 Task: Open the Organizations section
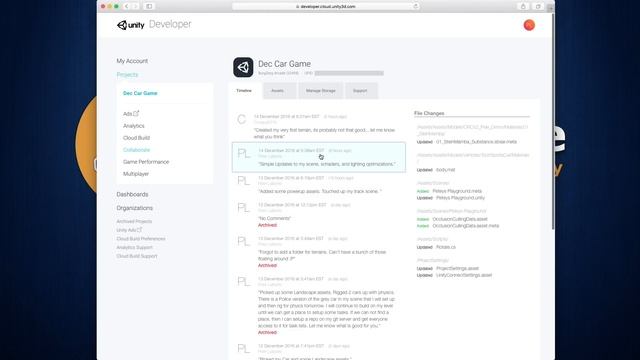point(134,208)
